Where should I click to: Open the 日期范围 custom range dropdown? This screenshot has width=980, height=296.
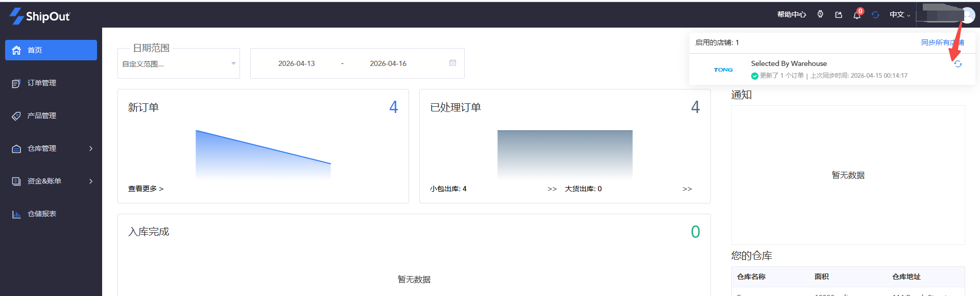(x=179, y=64)
